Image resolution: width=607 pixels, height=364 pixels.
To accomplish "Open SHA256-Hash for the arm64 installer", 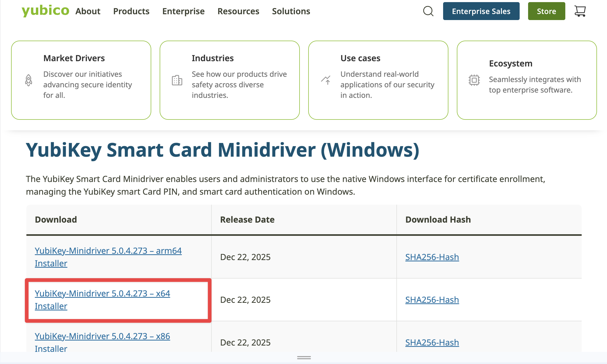I will point(432,257).
